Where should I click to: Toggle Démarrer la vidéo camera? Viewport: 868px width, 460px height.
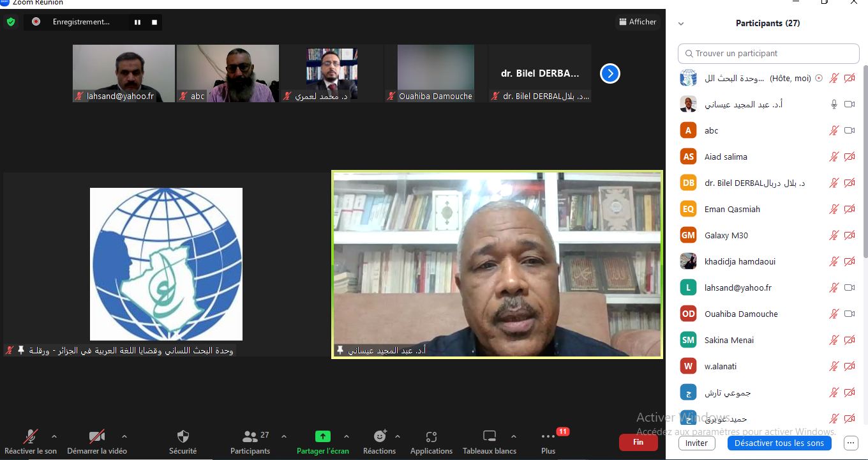click(x=96, y=441)
